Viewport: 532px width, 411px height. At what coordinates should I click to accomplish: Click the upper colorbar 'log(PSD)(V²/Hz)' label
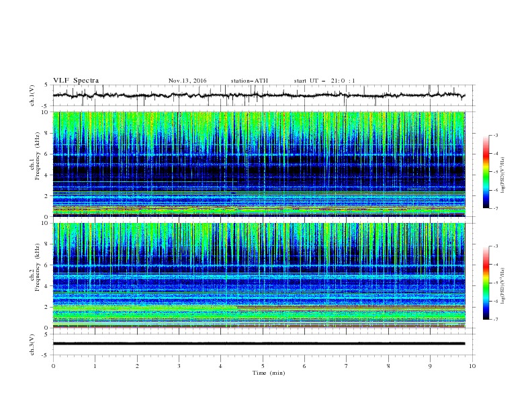tap(503, 175)
